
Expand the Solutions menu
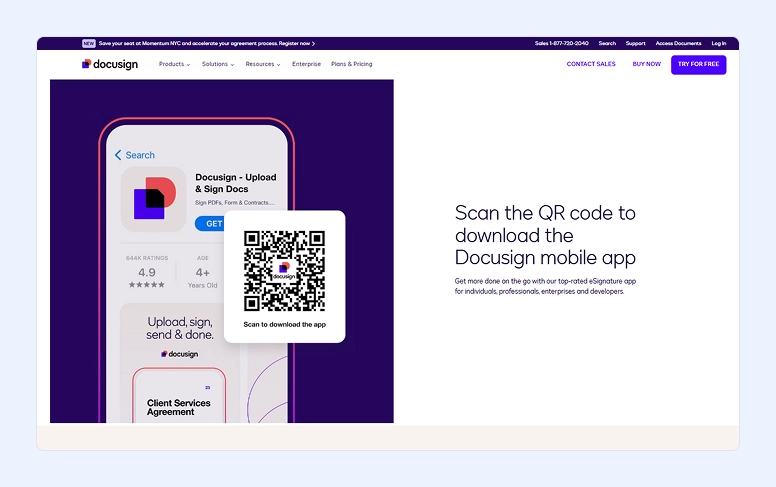(218, 64)
